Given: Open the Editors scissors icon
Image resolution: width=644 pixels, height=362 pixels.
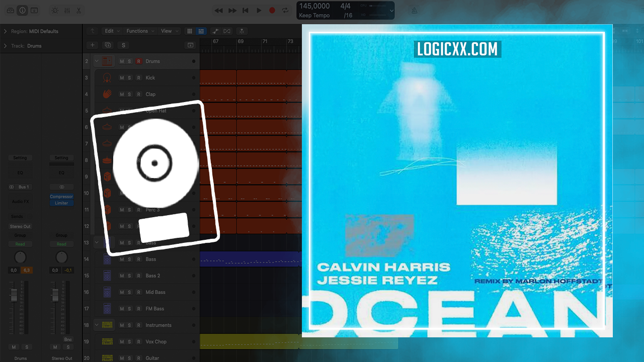Looking at the screenshot, I should coord(78,10).
